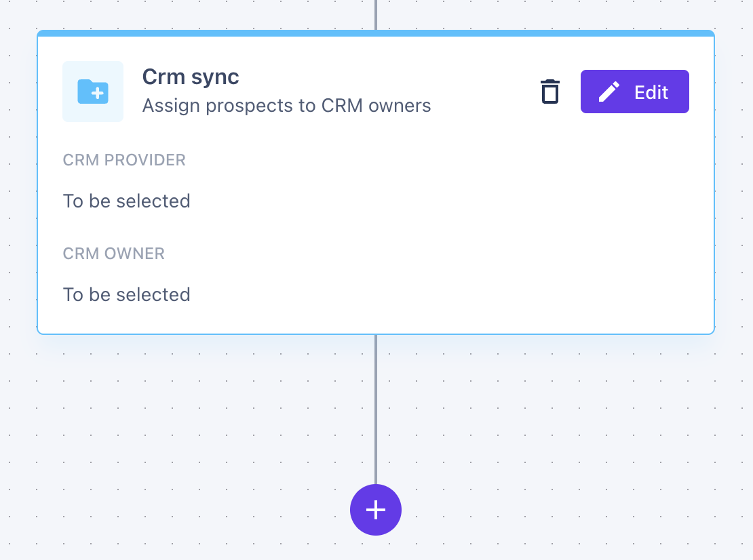Add a new step with the purple plus button
The height and width of the screenshot is (560, 753).
[x=376, y=510]
